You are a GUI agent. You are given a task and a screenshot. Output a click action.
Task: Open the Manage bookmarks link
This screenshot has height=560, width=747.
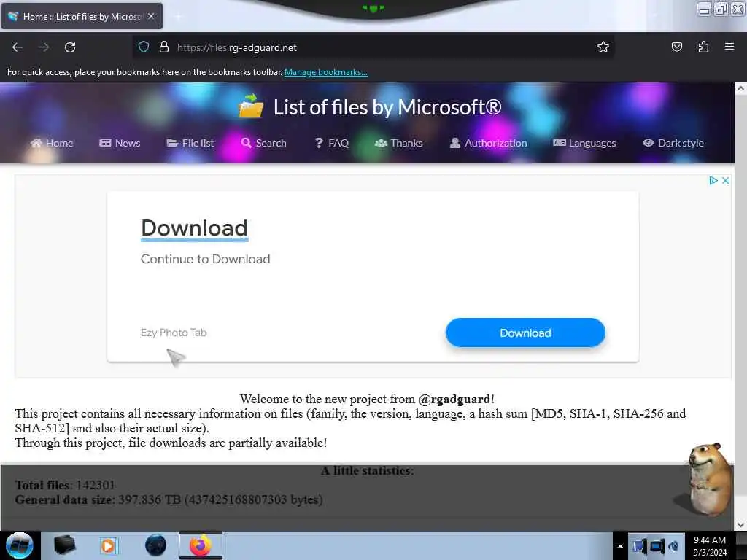click(x=326, y=72)
